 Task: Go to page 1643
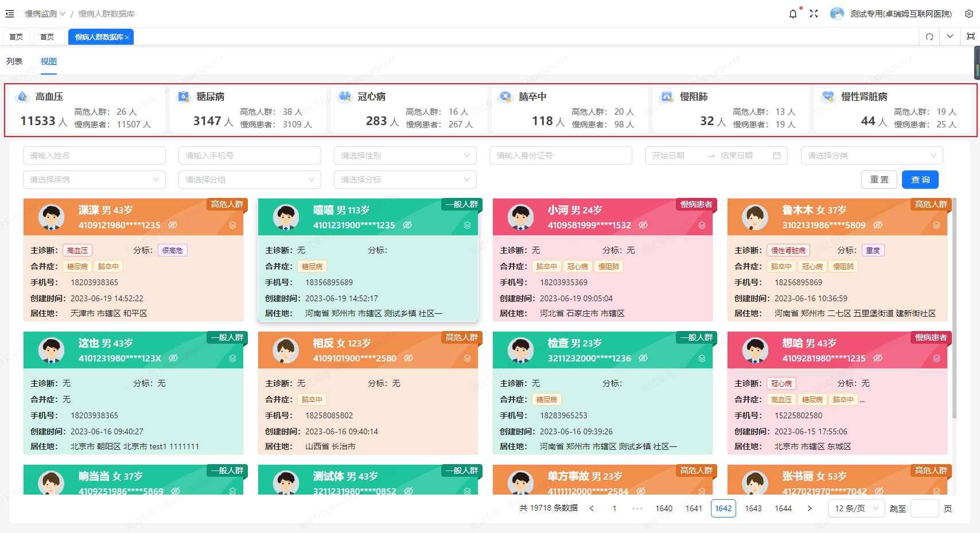(753, 508)
